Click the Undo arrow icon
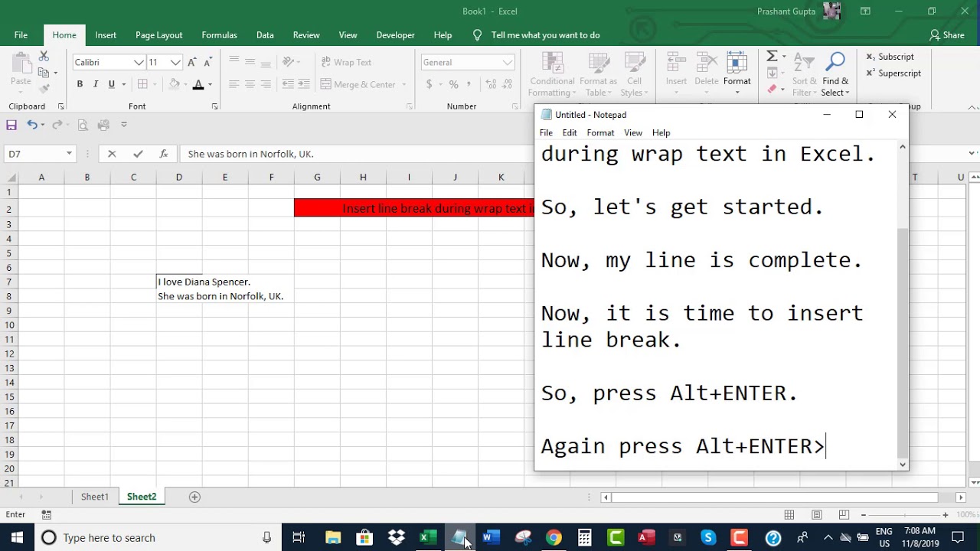 [x=32, y=125]
